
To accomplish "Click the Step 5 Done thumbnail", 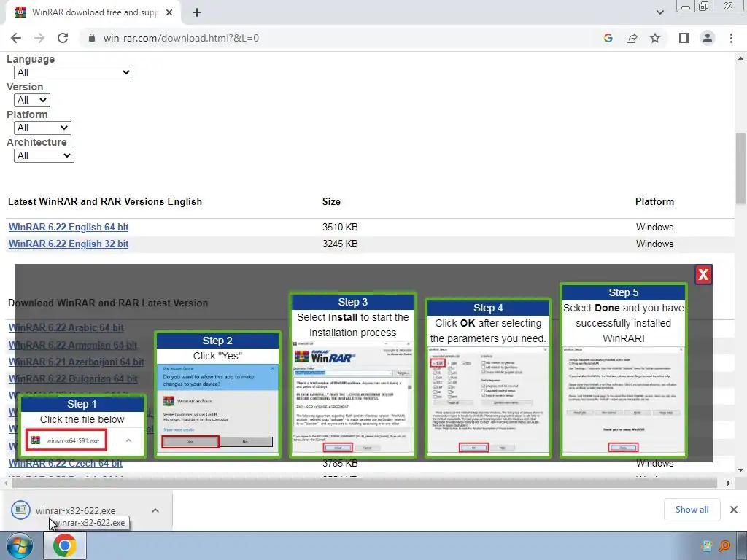I will (623, 370).
